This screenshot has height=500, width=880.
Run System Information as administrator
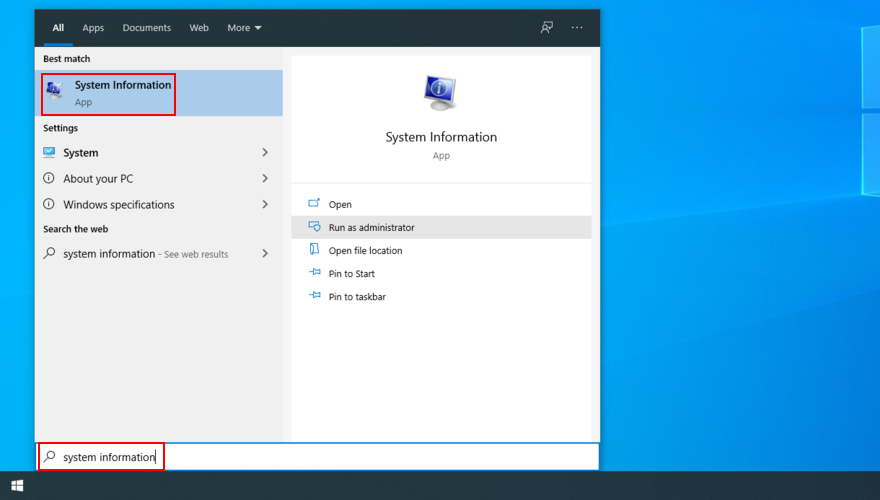(371, 228)
